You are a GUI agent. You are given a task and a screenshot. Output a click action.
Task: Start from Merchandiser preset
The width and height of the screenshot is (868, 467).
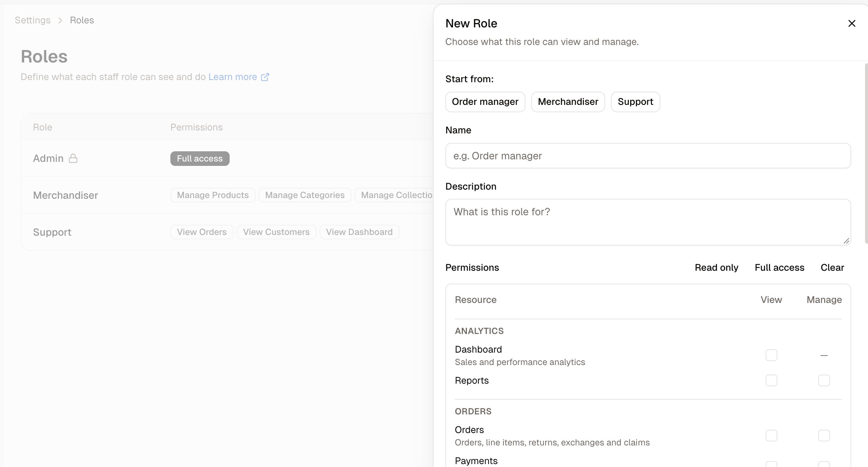(x=568, y=102)
